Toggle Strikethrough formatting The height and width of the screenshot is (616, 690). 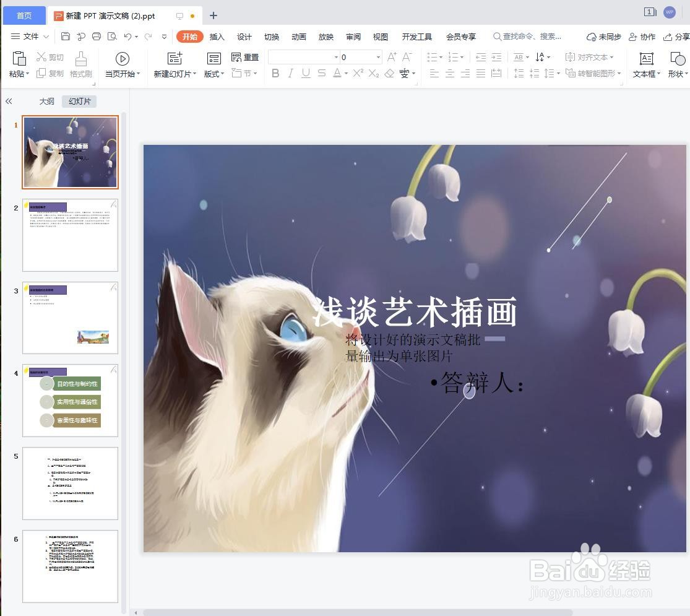322,73
